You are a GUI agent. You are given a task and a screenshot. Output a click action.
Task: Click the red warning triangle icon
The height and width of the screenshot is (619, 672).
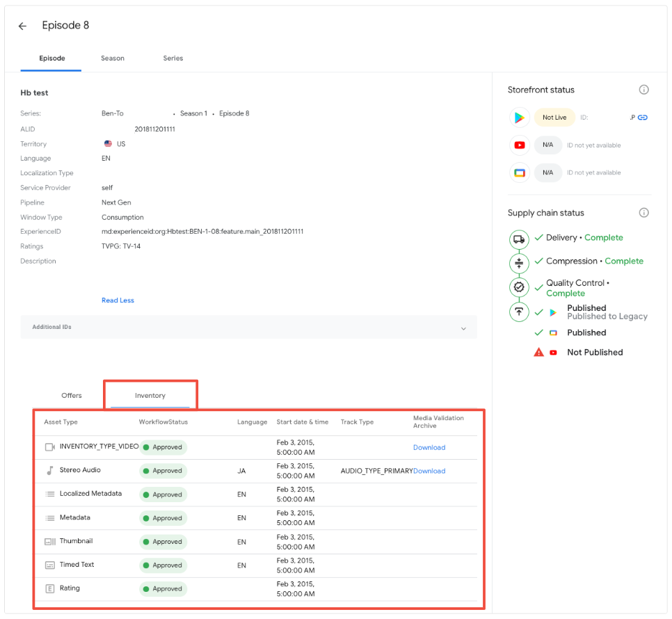(x=538, y=352)
